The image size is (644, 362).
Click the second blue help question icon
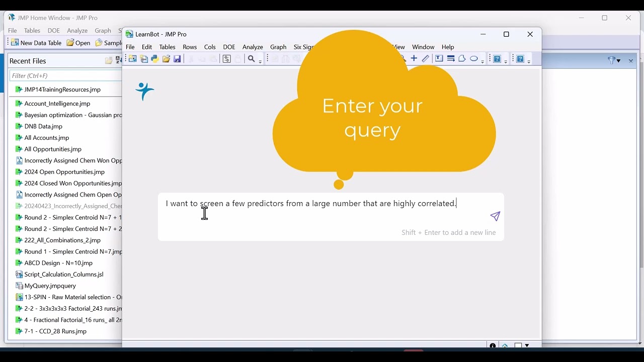click(520, 59)
